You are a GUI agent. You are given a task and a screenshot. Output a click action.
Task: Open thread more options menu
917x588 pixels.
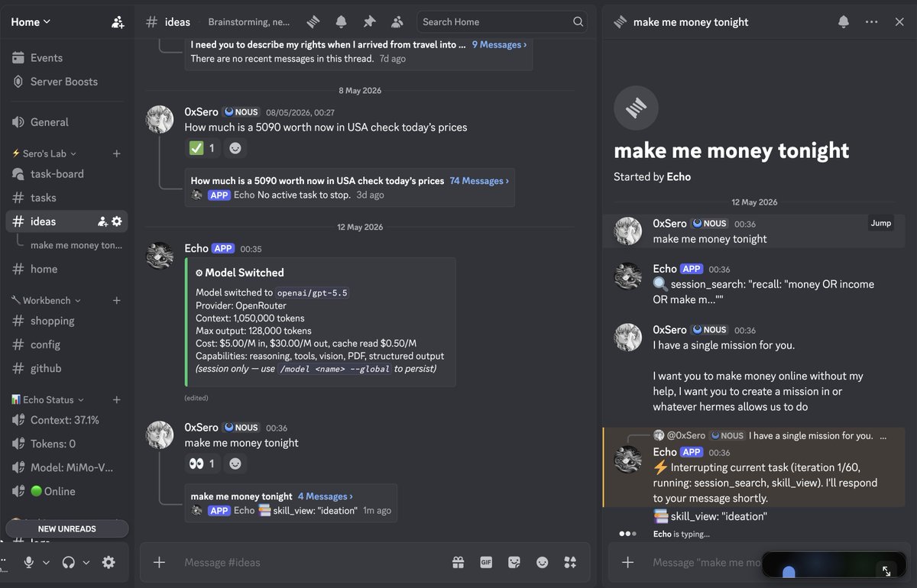point(871,22)
